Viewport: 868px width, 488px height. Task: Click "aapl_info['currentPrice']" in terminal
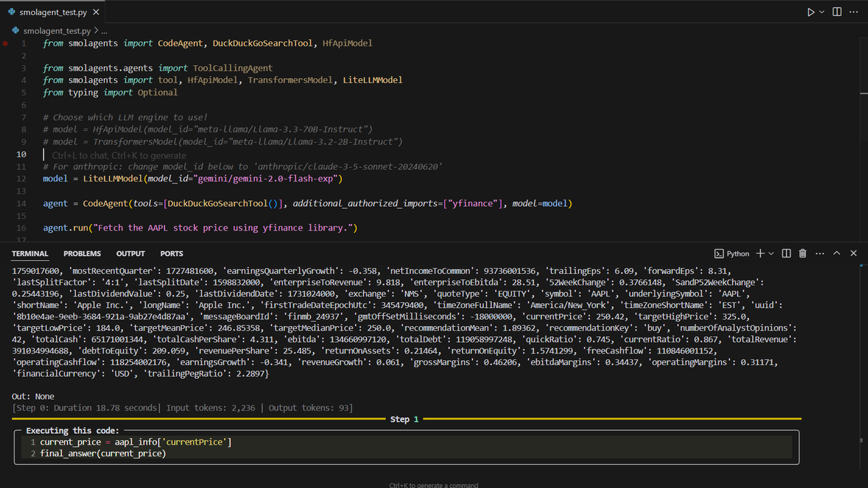pos(174,442)
